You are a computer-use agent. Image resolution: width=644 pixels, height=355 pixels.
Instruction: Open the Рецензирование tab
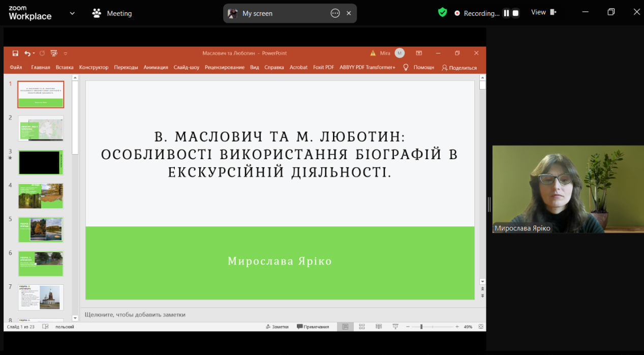click(x=225, y=67)
